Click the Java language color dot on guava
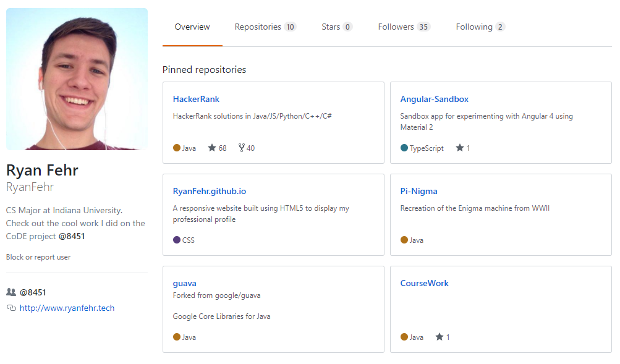 [x=176, y=336]
